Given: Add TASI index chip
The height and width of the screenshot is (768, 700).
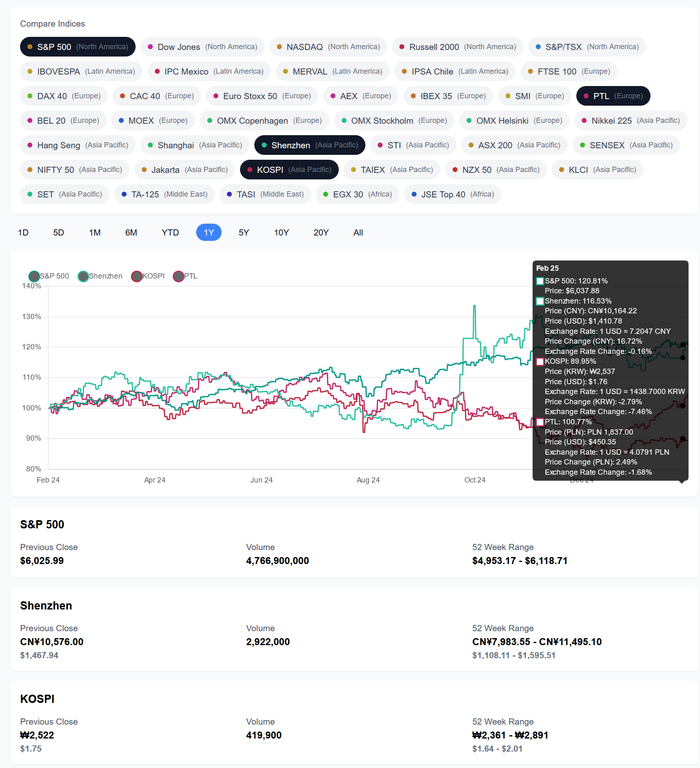Looking at the screenshot, I should [265, 194].
